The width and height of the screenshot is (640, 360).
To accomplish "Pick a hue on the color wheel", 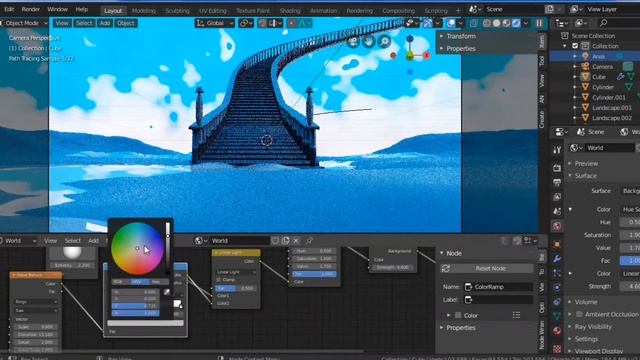I will 137,248.
